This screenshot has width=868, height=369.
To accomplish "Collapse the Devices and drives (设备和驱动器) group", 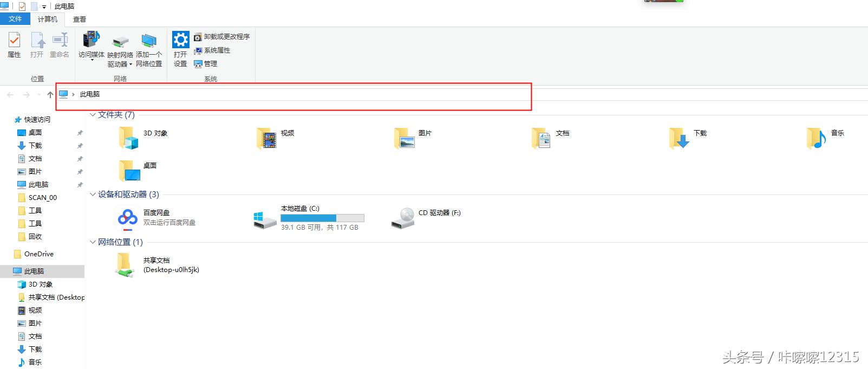I will tap(93, 195).
